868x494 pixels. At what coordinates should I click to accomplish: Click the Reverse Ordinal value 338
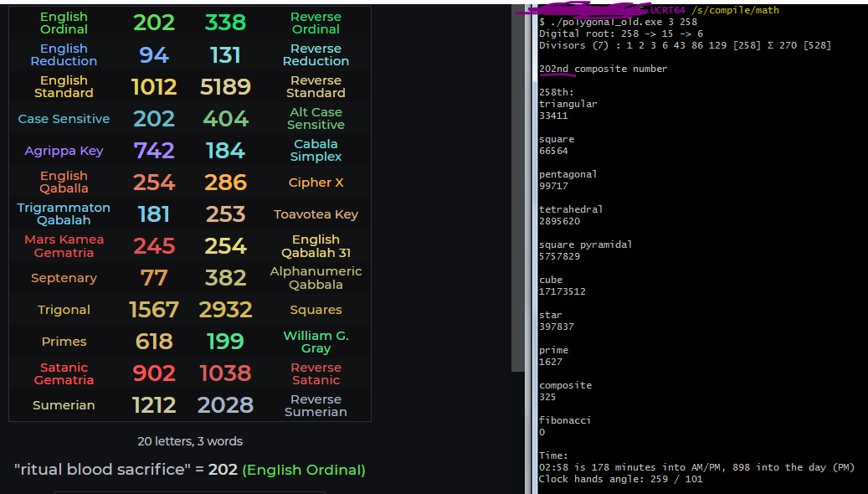point(225,23)
